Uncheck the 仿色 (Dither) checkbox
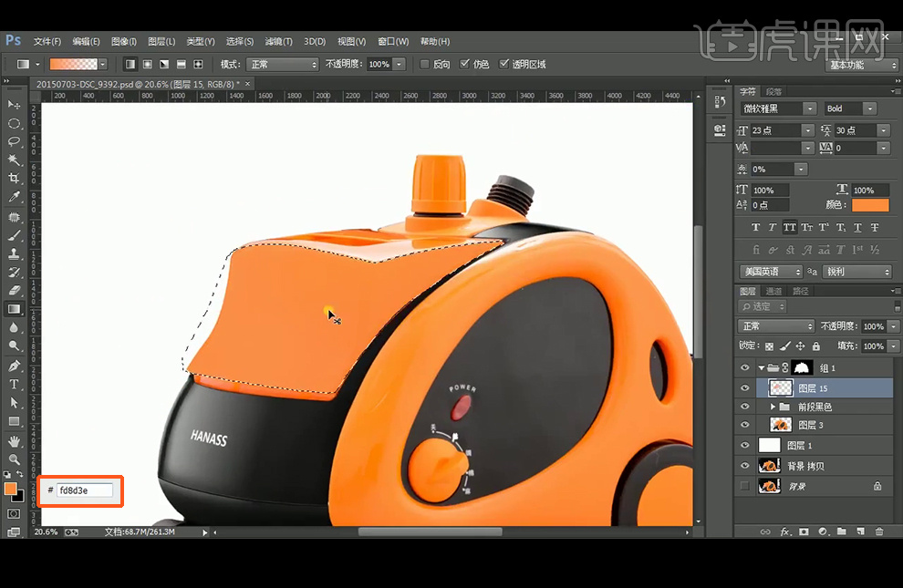 [465, 65]
